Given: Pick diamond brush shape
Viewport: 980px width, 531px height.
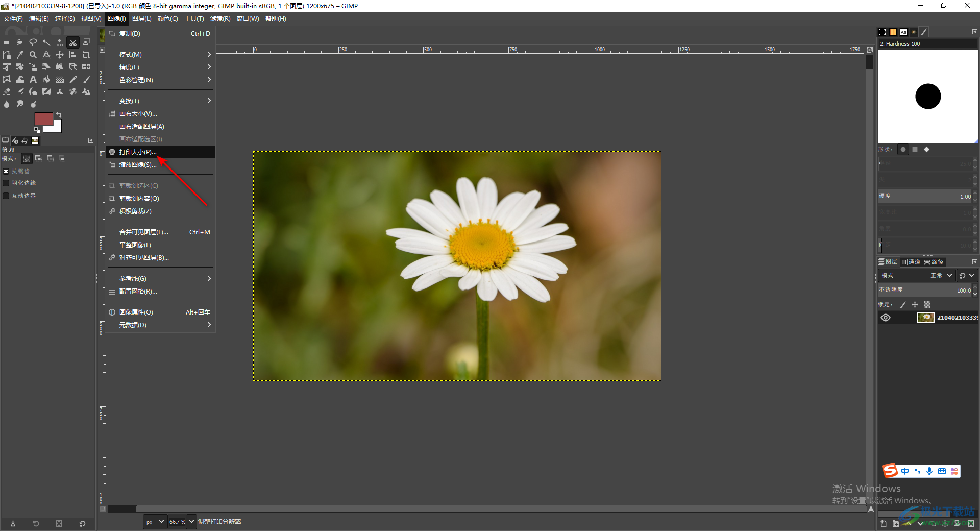Looking at the screenshot, I should click(927, 150).
